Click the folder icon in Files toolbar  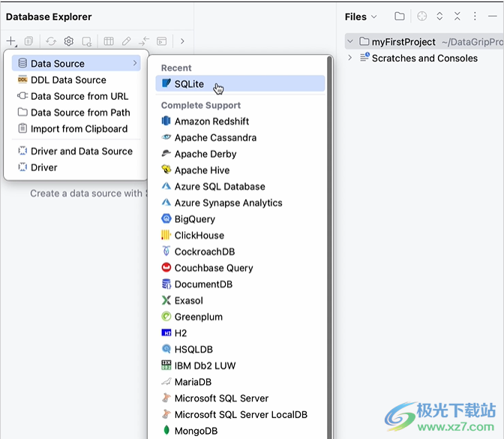400,16
